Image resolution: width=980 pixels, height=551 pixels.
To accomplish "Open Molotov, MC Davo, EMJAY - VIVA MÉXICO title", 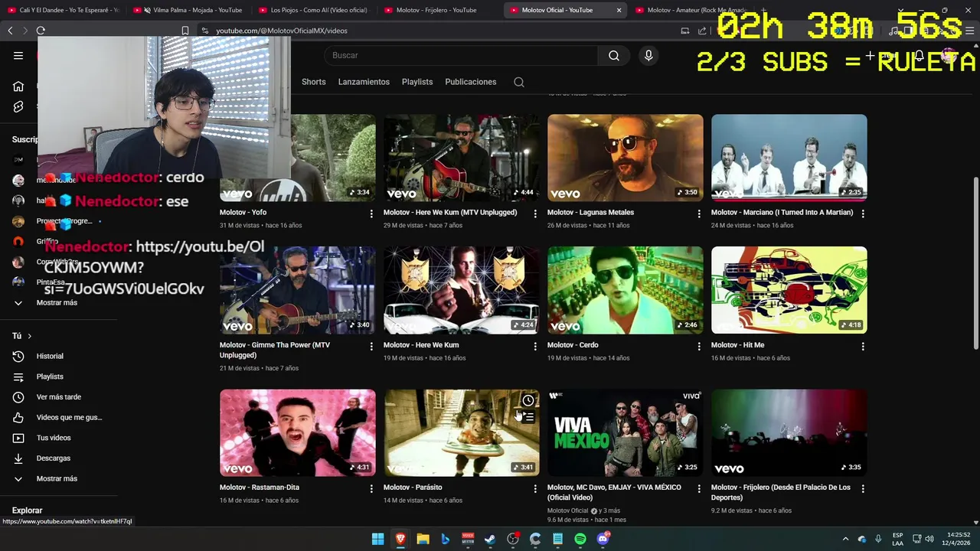I will 614,492.
